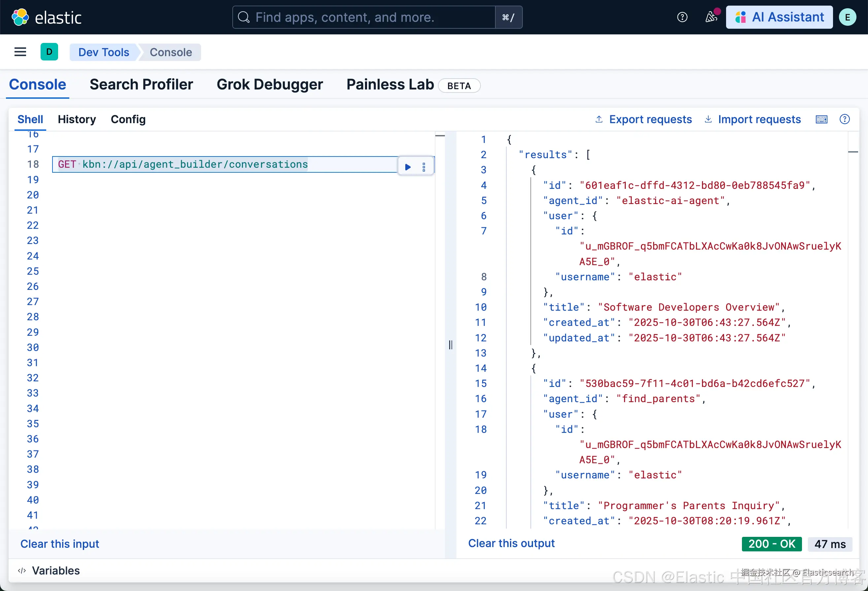868x591 pixels.
Task: Click the panel resize divider handle
Action: click(x=451, y=344)
